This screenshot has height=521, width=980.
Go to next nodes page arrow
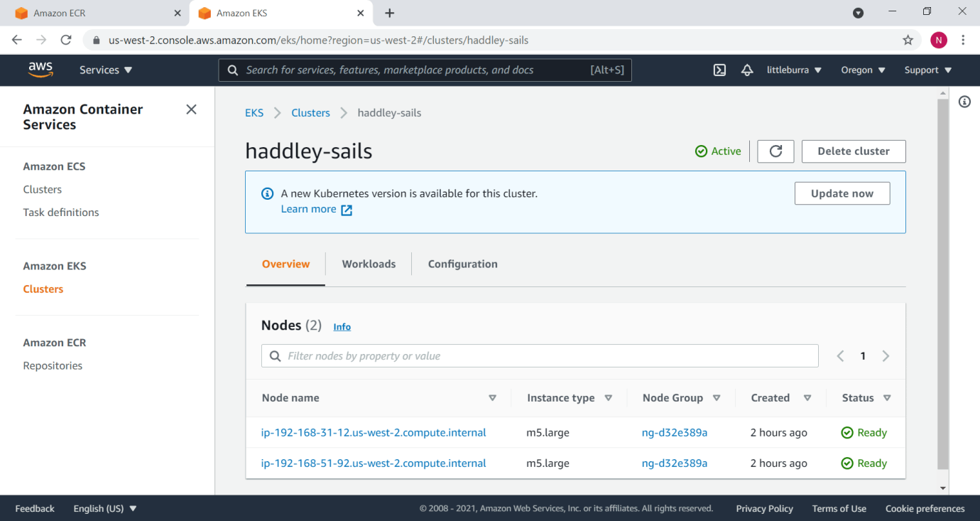tap(886, 356)
